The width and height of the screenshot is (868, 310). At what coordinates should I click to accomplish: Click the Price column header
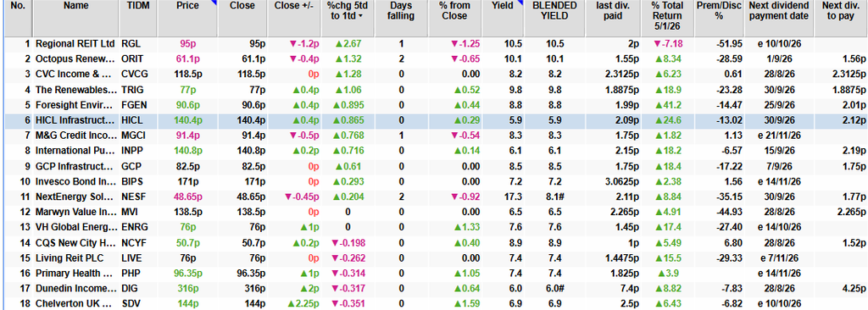187,19
